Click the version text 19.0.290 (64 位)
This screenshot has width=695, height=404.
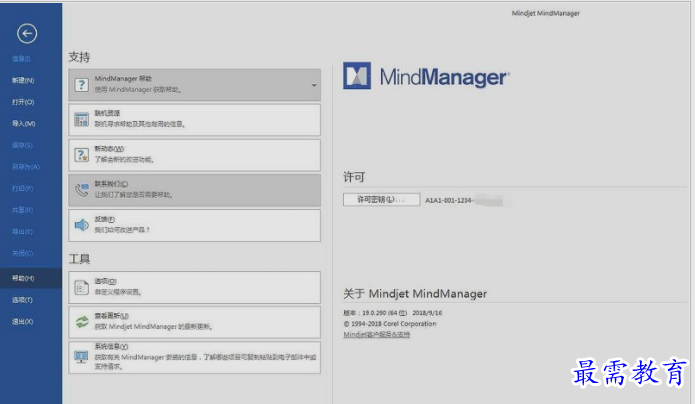(384, 313)
